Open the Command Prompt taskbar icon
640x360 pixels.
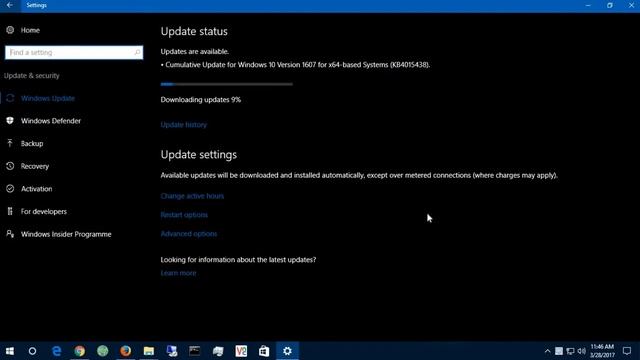[195, 351]
